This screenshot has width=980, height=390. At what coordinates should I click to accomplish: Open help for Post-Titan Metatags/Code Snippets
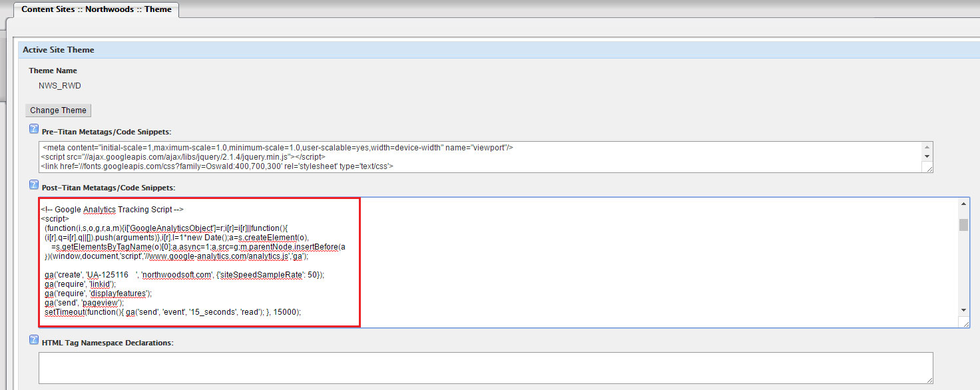click(33, 184)
